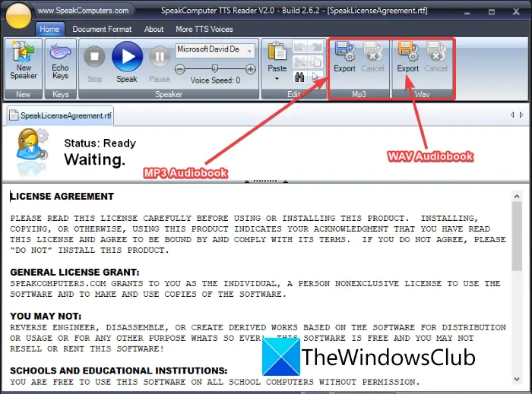Click the Status: Ready text
The height and width of the screenshot is (394, 532).
[100, 143]
